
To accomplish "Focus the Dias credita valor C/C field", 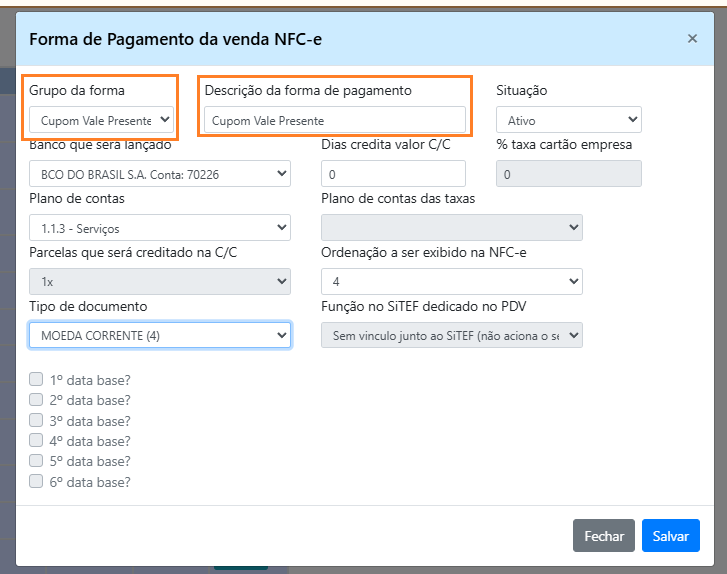I will pos(393,174).
